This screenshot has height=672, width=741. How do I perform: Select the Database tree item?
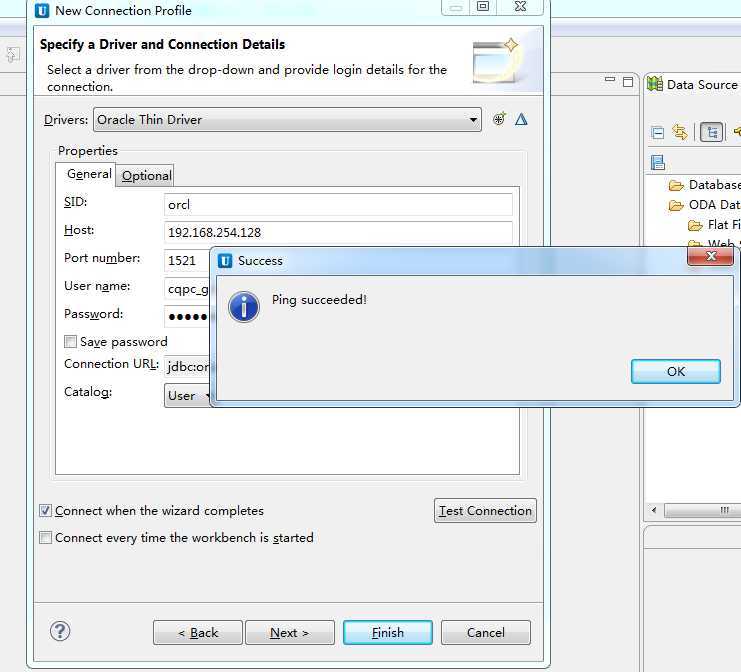pos(714,185)
